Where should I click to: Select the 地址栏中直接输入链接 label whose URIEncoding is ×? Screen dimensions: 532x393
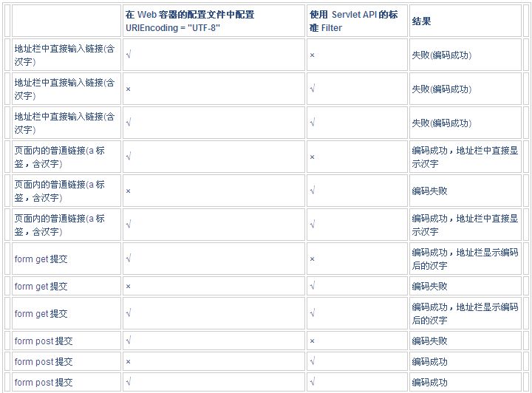(65, 89)
